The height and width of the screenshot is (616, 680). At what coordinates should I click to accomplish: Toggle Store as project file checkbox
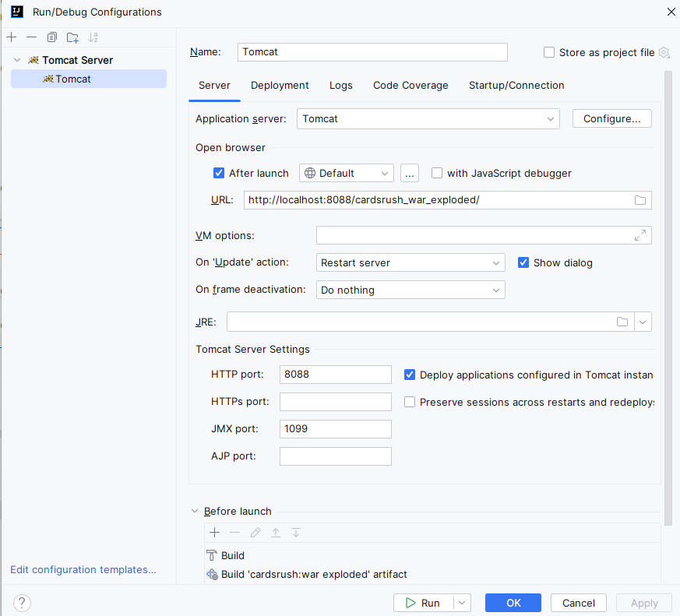coord(549,52)
